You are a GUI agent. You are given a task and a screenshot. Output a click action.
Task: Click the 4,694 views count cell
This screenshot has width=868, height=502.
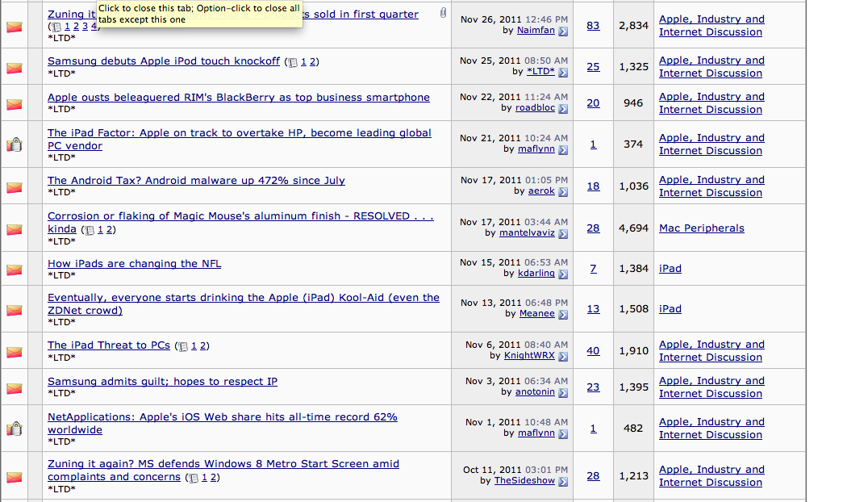tap(633, 228)
